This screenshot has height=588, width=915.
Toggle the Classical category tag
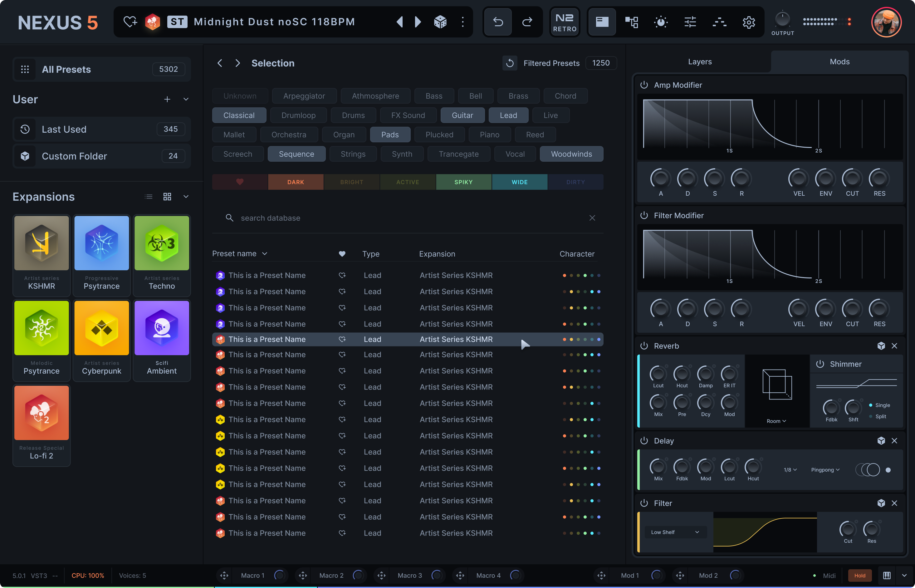pyautogui.click(x=239, y=115)
